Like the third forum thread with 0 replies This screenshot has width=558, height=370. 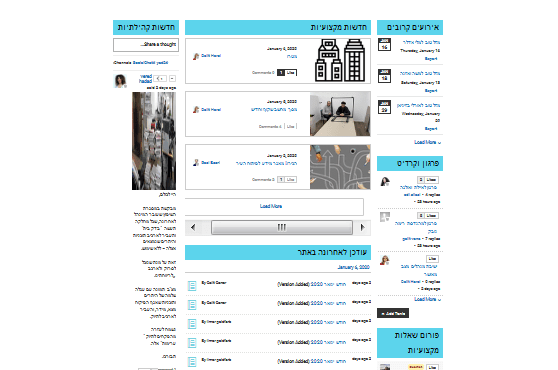click(x=432, y=259)
